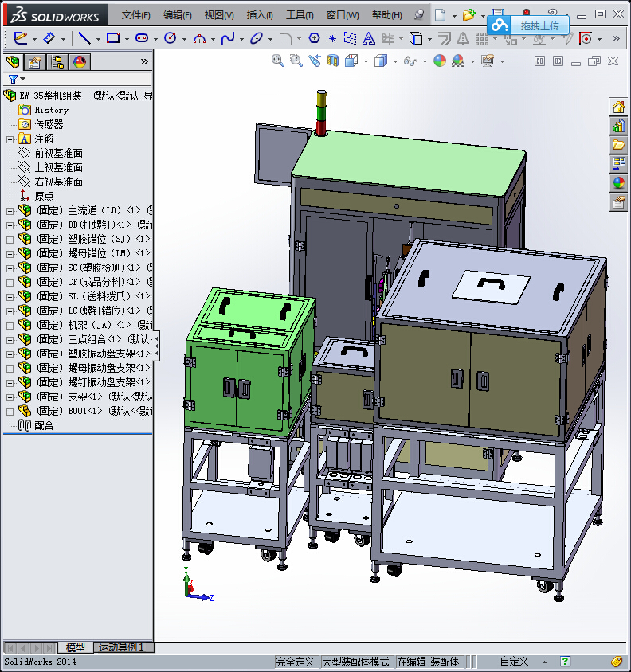Open the 编辑(E) menu

coord(177,15)
